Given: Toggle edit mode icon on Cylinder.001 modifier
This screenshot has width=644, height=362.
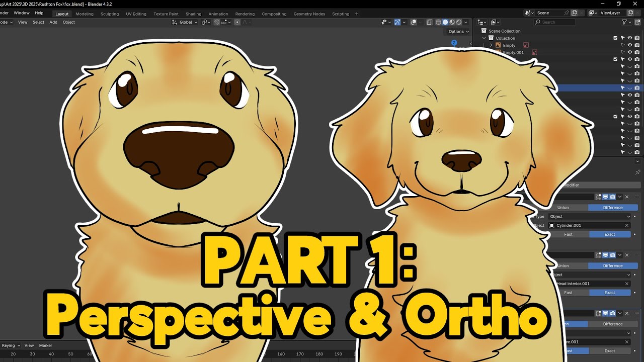Looking at the screenshot, I should [x=599, y=197].
